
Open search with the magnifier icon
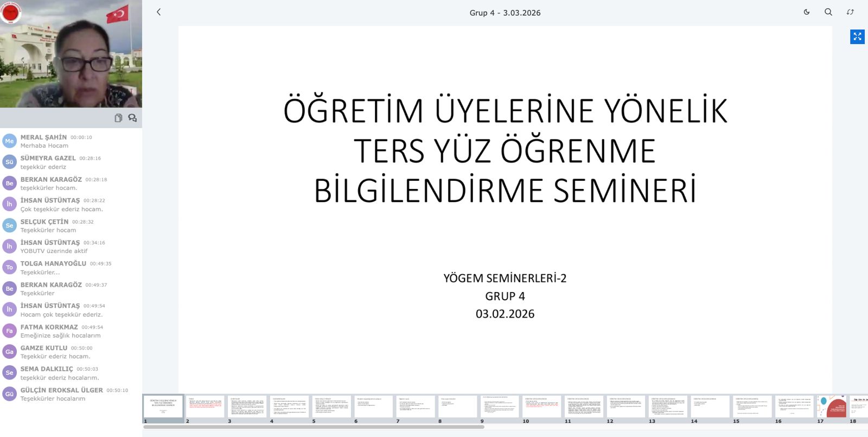[x=828, y=12]
